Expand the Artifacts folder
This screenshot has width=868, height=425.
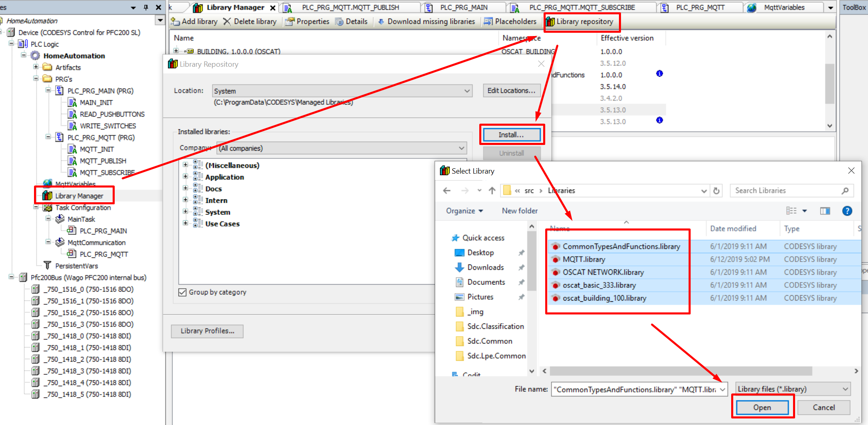click(36, 66)
